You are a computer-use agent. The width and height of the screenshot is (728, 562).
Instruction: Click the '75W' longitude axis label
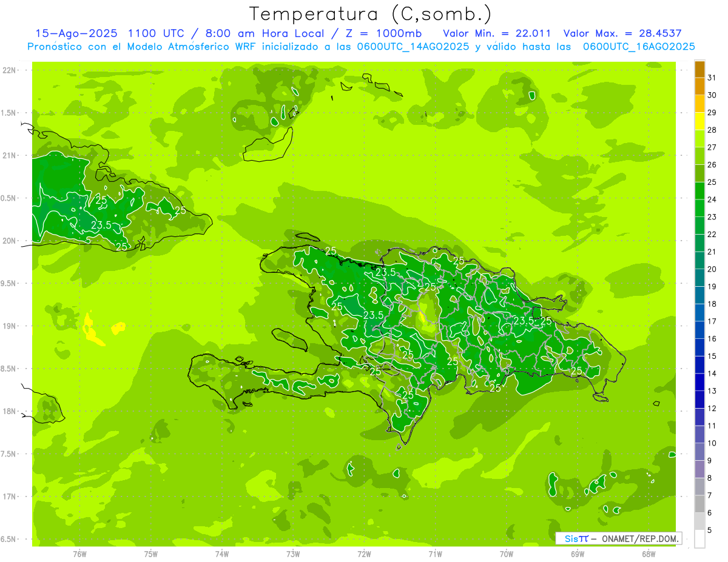(151, 554)
